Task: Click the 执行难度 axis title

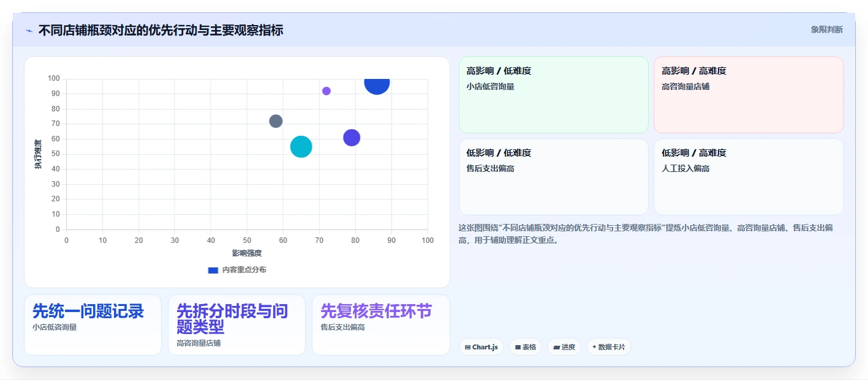Action: coord(38,154)
